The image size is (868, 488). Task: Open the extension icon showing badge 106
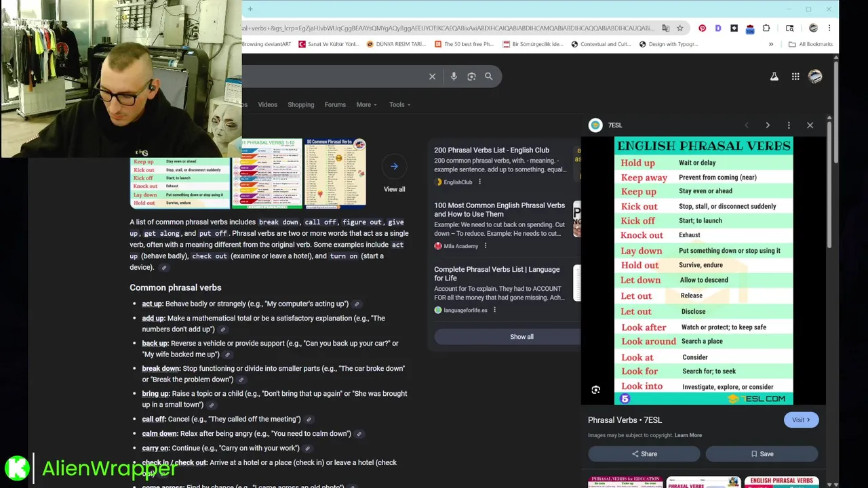click(x=750, y=28)
